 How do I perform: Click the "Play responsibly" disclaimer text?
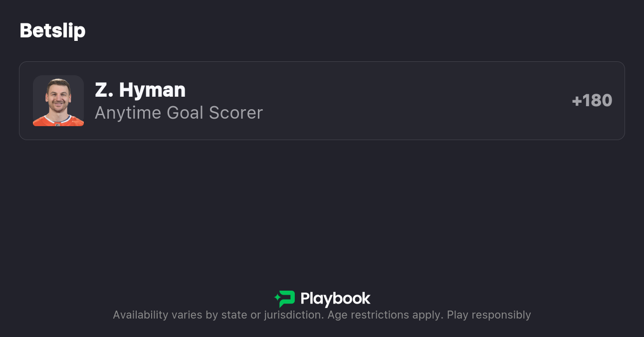tap(488, 315)
